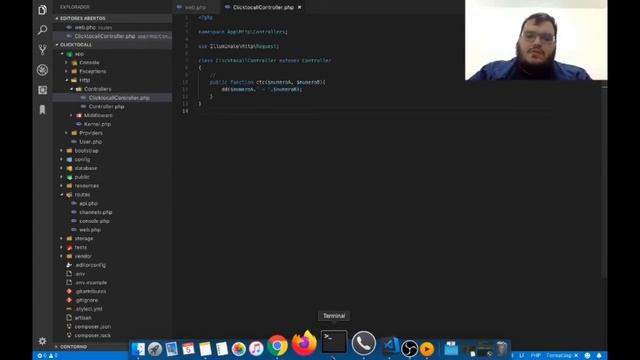The image size is (640, 360).
Task: Close the ClicktocallController.php tab
Action: tap(300, 7)
